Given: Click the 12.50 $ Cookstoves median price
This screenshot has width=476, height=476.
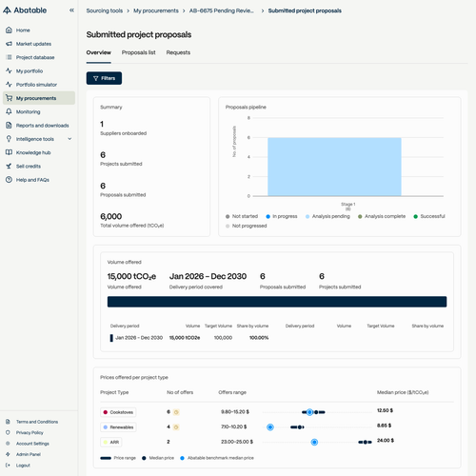Looking at the screenshot, I should click(x=385, y=410).
